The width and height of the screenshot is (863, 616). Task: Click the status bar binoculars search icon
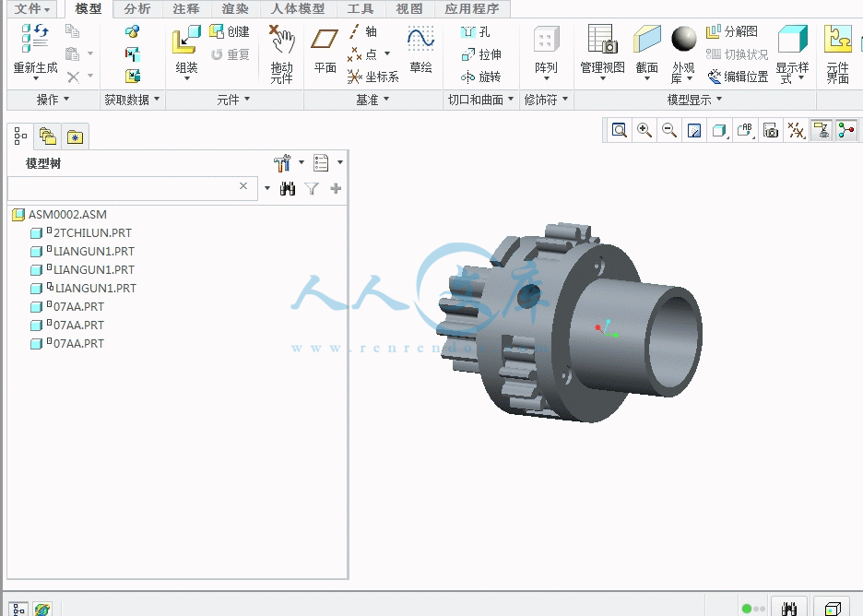(788, 608)
